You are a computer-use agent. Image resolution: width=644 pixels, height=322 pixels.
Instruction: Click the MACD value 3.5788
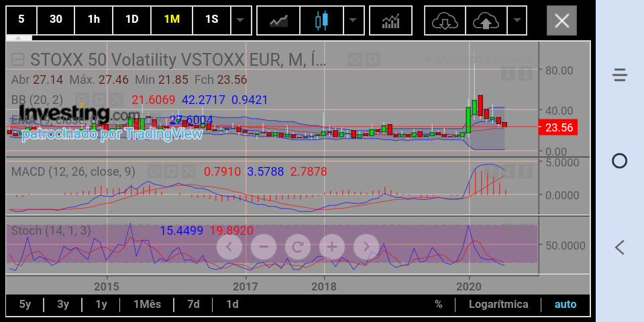pos(266,172)
